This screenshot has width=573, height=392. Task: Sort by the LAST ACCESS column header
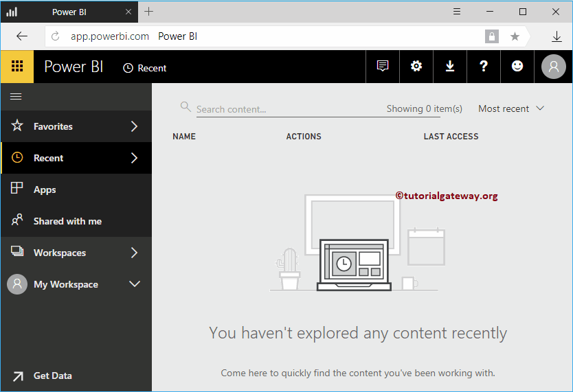pos(451,137)
